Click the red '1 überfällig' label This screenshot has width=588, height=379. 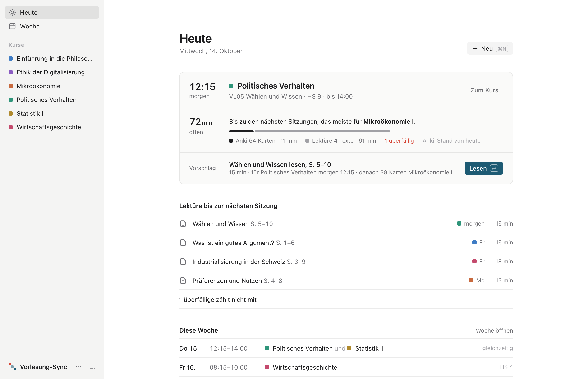399,140
